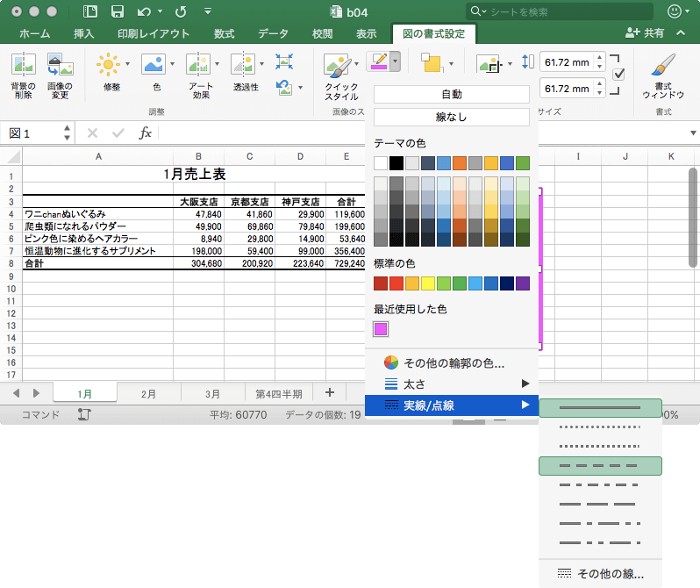
Task: Click the Undo arrow icon
Action: pos(144,11)
